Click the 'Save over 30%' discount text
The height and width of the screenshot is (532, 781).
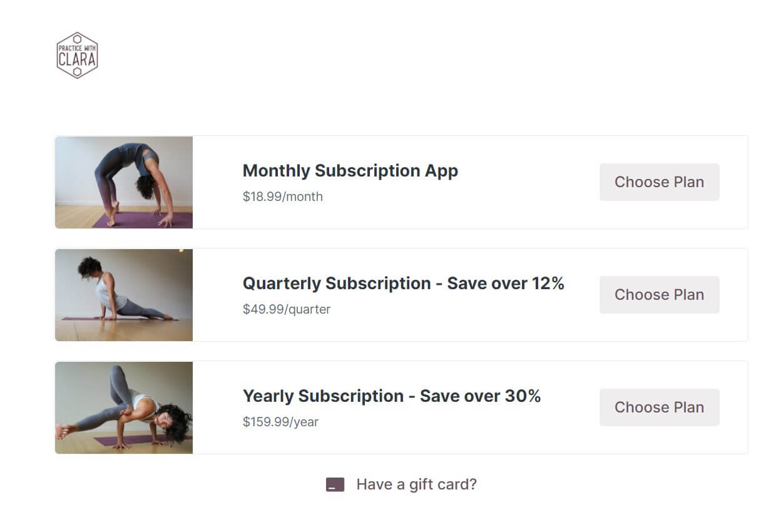click(x=480, y=396)
